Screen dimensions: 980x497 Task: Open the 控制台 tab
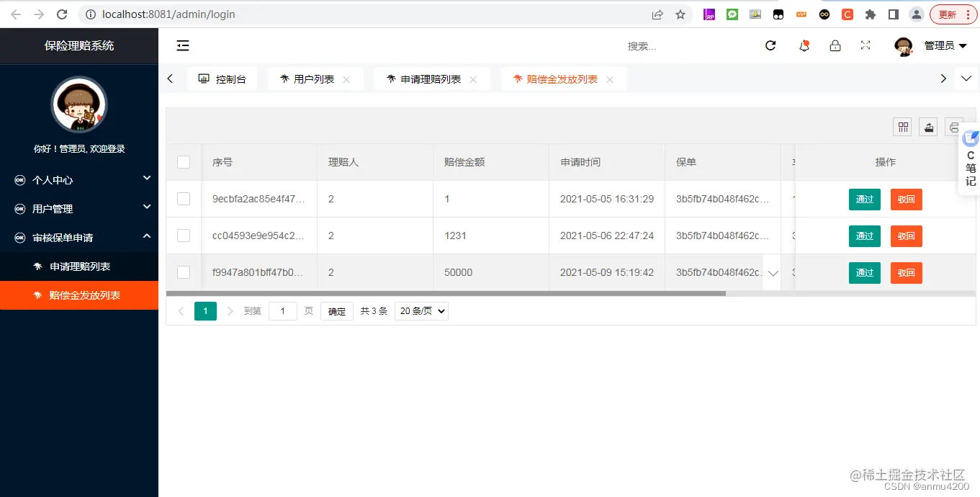click(222, 79)
